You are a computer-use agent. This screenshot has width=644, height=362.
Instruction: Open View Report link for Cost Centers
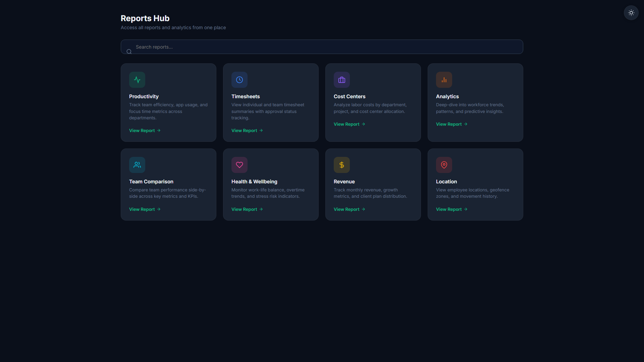(x=350, y=124)
